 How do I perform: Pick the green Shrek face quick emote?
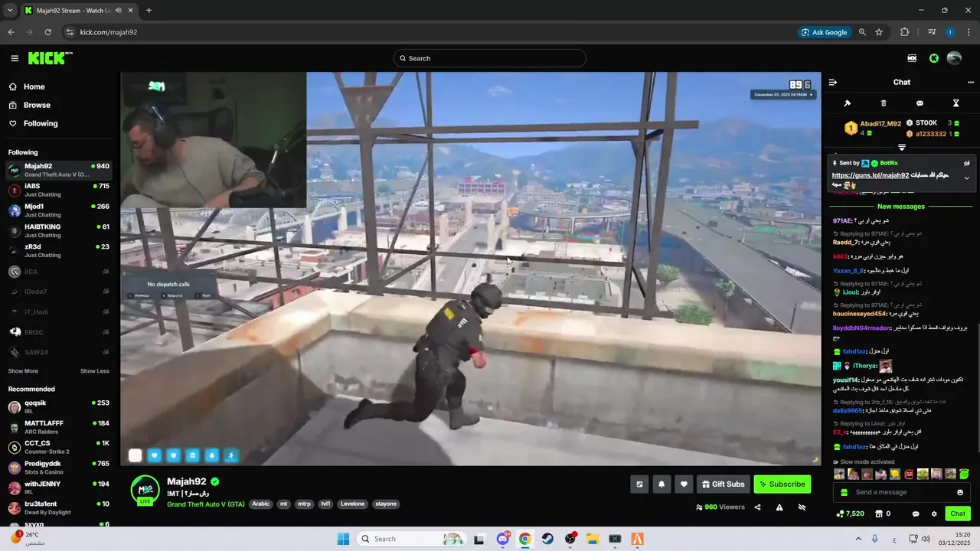(x=923, y=474)
